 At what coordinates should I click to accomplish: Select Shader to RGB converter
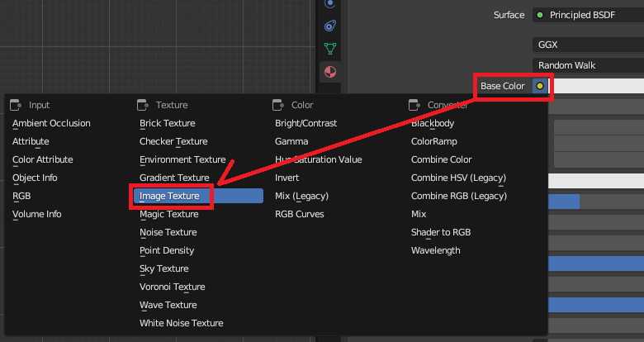441,232
